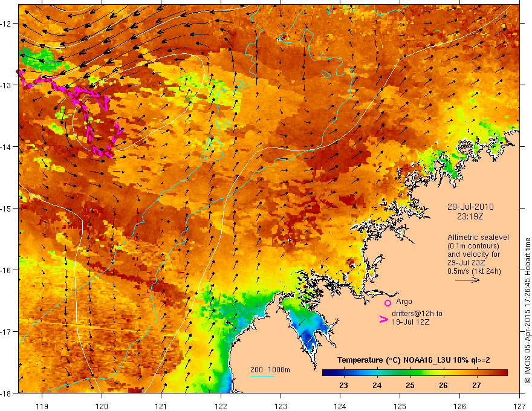
Task: Click the 'drifters@12h to' legend label
Action: pos(417,314)
